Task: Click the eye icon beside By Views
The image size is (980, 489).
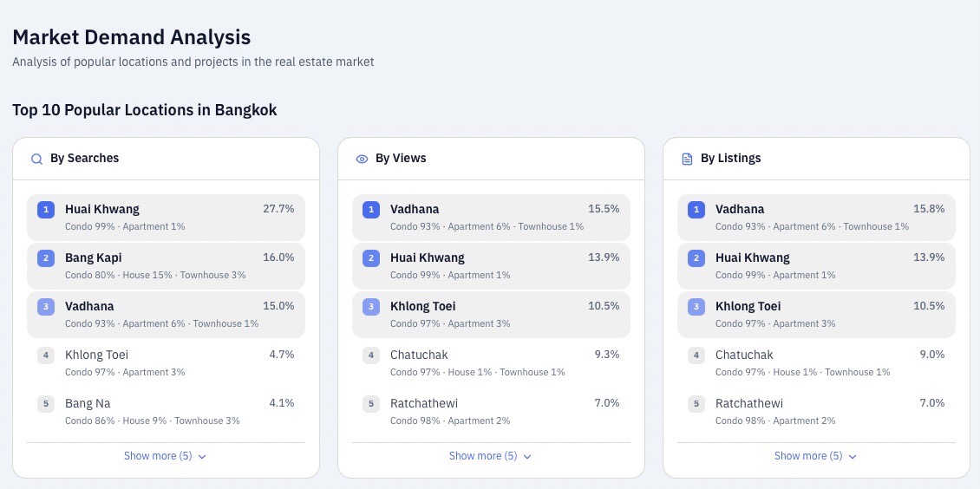Action: (x=362, y=159)
